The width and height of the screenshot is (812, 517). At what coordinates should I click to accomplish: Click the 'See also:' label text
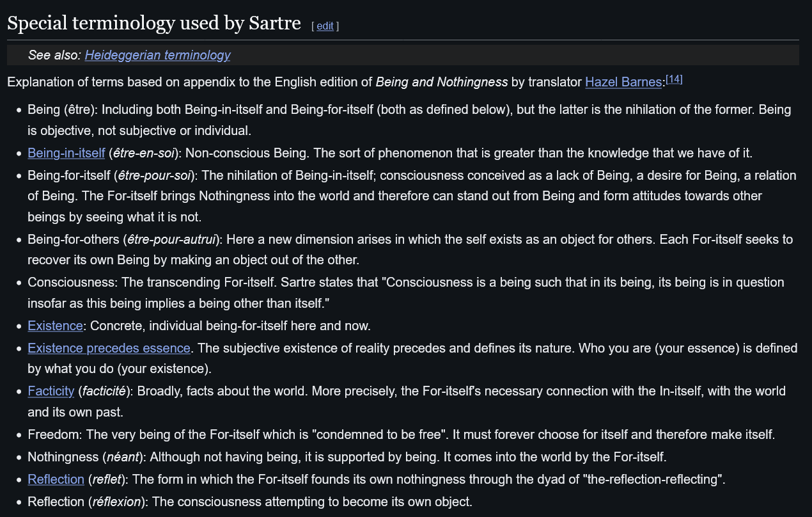tap(54, 55)
